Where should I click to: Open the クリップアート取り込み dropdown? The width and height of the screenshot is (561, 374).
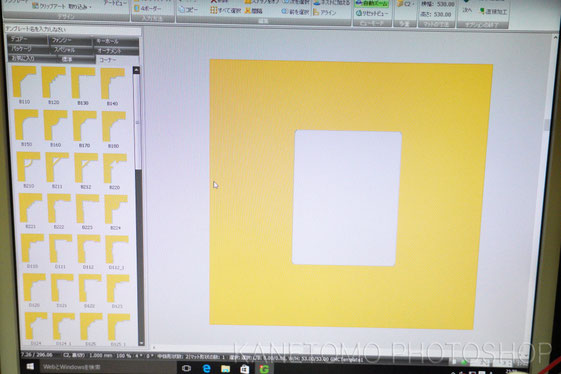click(x=62, y=6)
